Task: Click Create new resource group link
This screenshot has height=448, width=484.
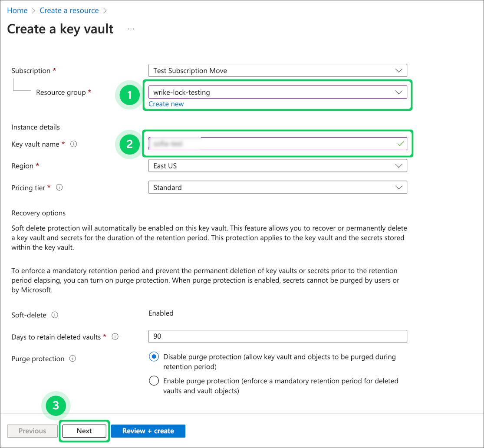Action: (166, 104)
